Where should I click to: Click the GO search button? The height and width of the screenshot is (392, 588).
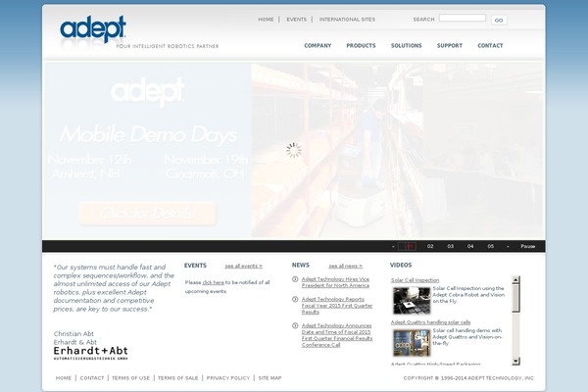[499, 20]
